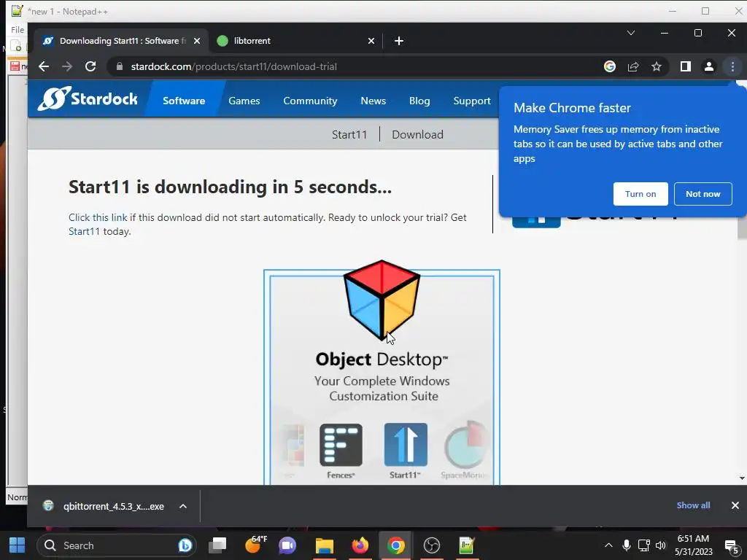Close the Downloading Start11 tab

[197, 41]
